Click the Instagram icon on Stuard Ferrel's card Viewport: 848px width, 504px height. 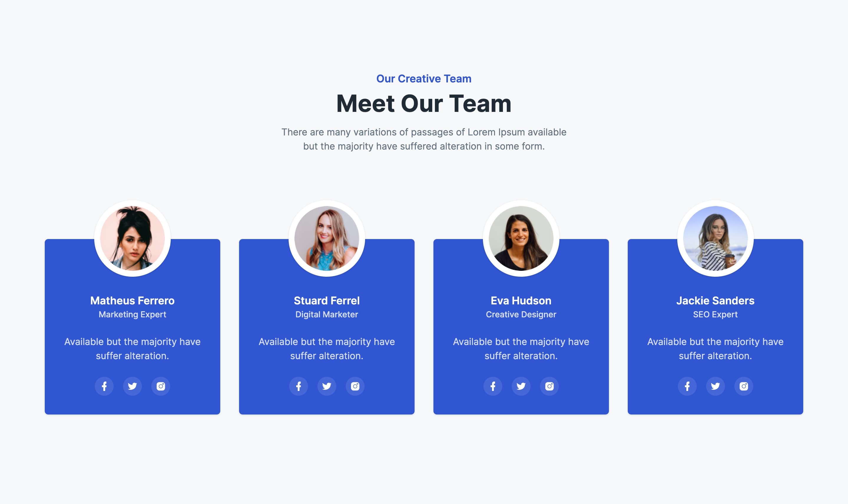click(x=355, y=386)
